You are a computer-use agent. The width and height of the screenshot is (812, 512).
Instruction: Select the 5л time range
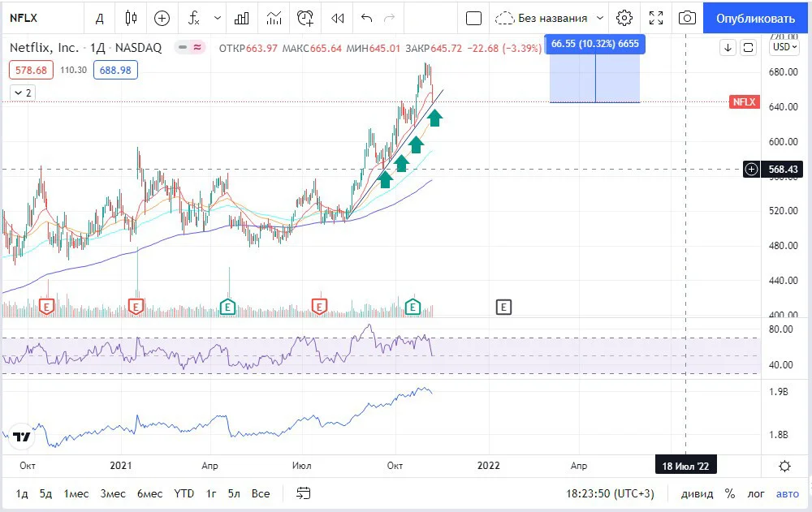click(234, 493)
